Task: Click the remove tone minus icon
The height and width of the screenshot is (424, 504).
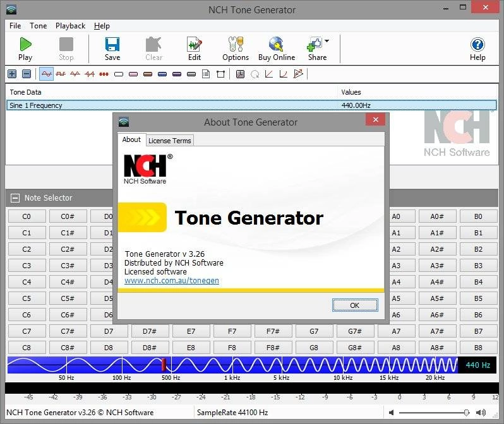Action: click(27, 74)
